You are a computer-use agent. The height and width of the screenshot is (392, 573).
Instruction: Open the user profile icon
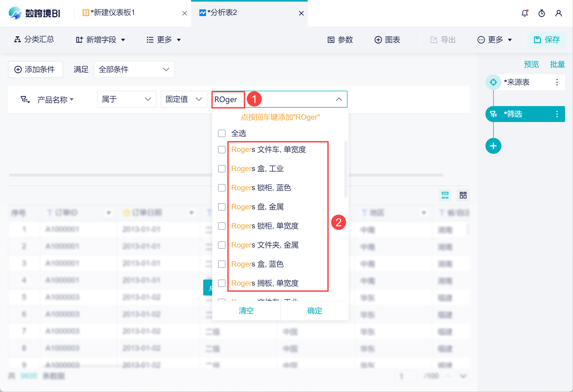[x=558, y=13]
